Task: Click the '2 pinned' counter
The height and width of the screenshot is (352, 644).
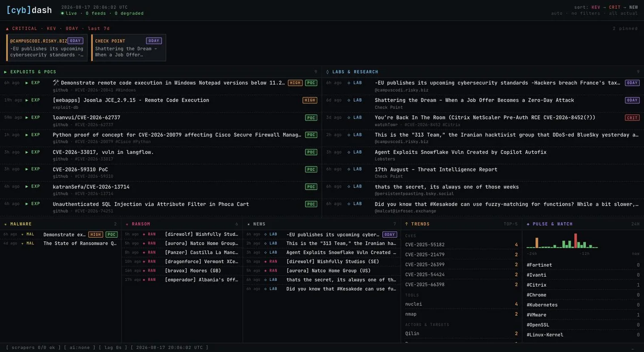Action: click(x=626, y=29)
